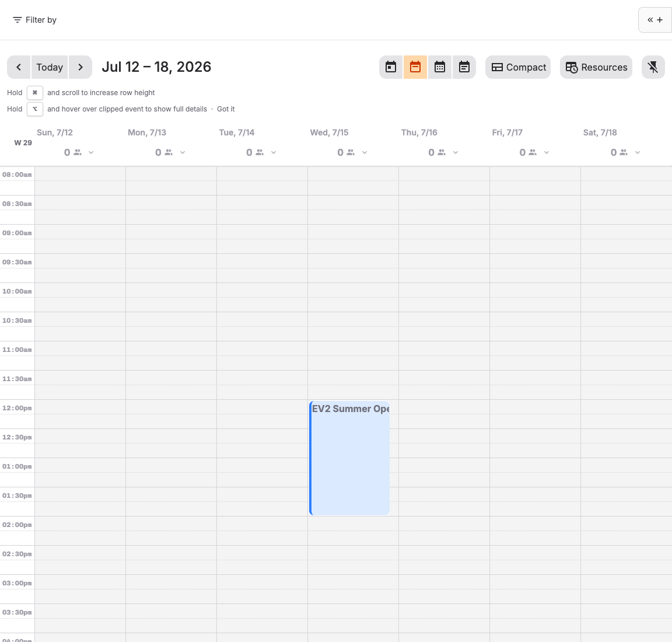Open Resources view

(x=596, y=67)
